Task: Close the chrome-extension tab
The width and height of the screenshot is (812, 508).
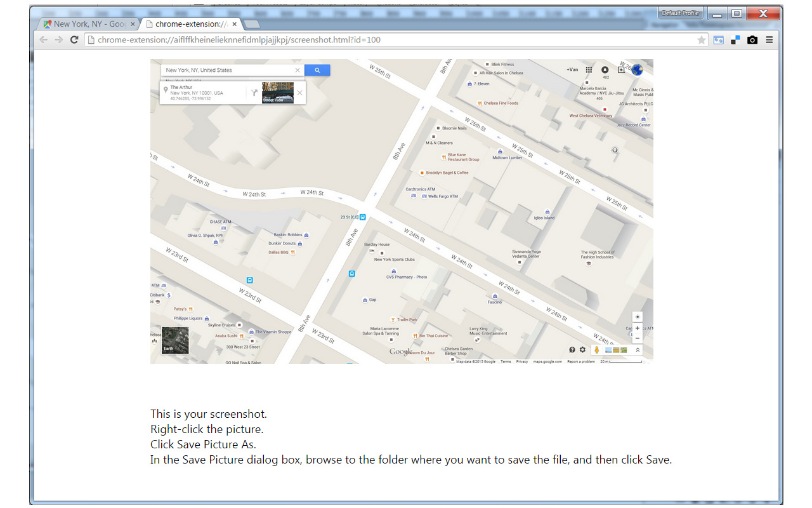Action: (235, 24)
